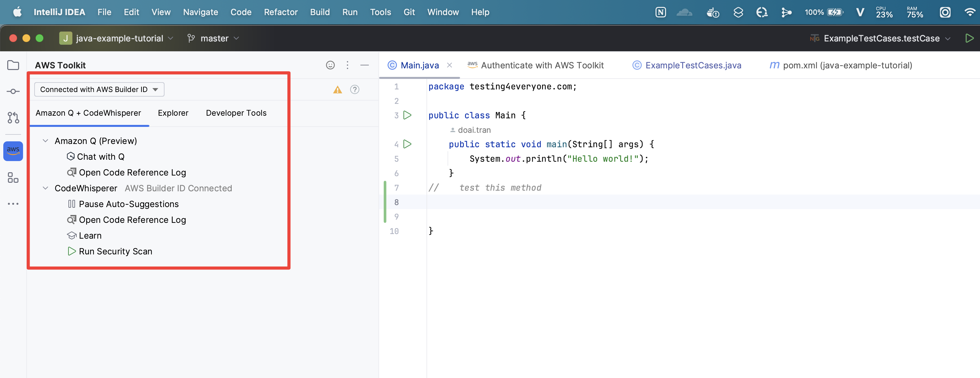Select the Main.java editor tab
The image size is (980, 378).
[419, 65]
